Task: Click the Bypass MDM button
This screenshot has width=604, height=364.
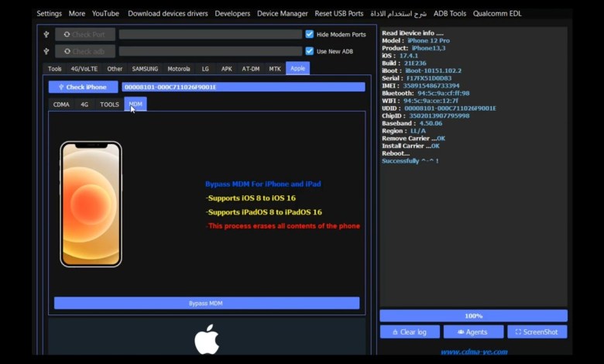Action: click(x=206, y=304)
